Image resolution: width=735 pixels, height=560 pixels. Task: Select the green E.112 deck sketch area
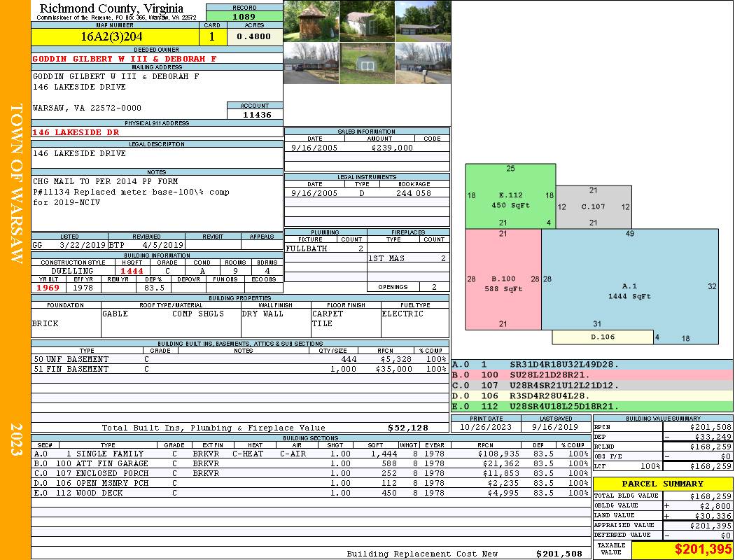click(510, 196)
